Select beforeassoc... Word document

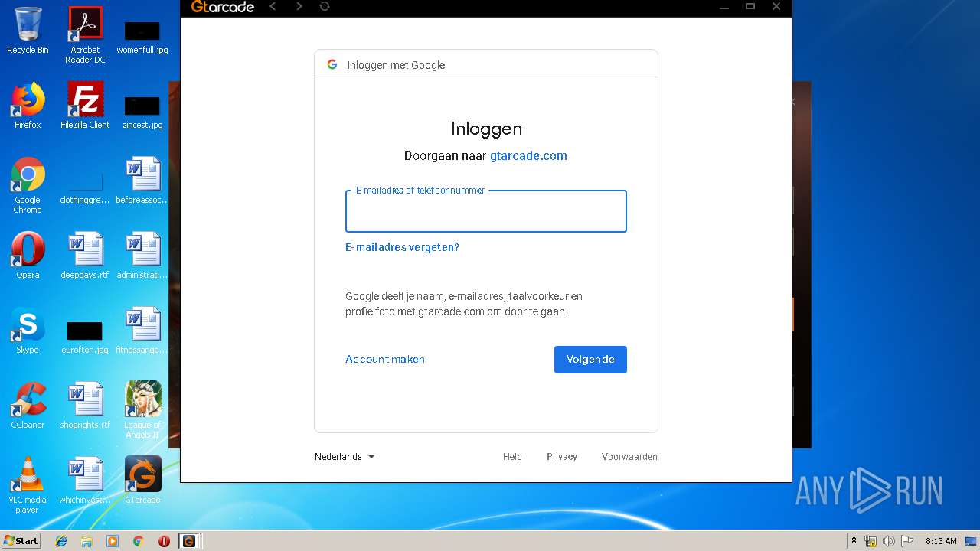pyautogui.click(x=142, y=181)
